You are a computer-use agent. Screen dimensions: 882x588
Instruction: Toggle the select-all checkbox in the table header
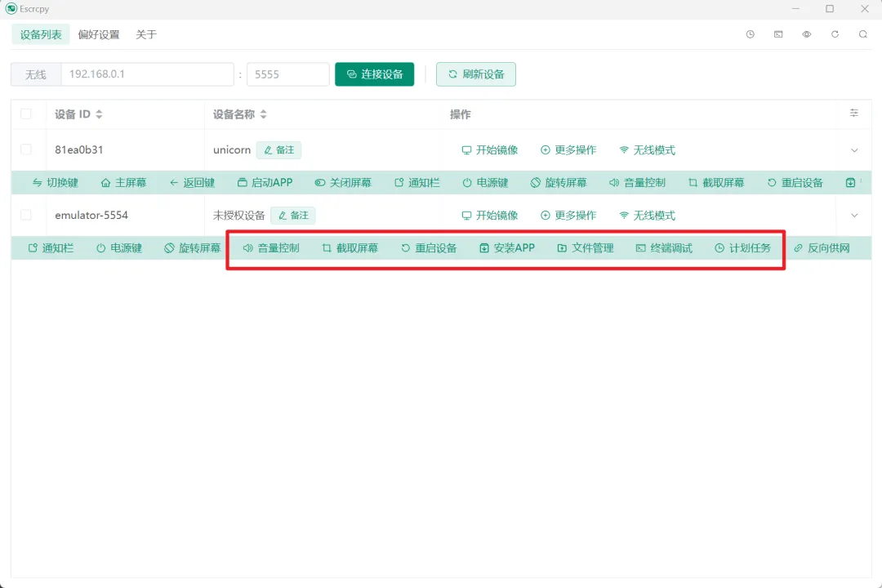26,114
